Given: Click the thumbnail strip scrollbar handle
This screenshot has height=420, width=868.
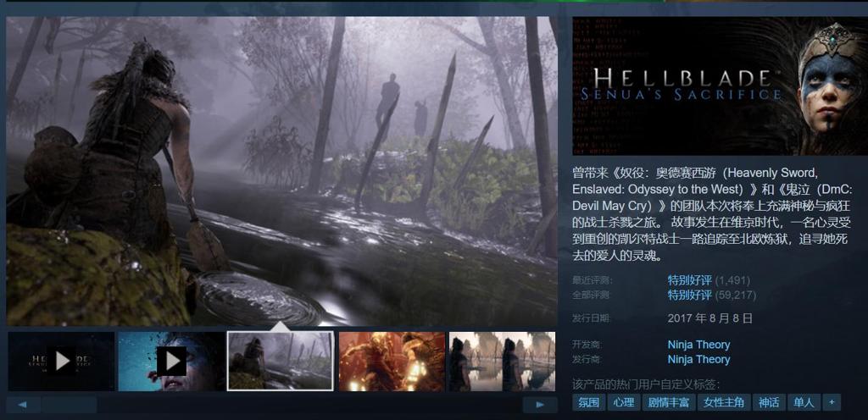Looking at the screenshot, I should pos(70,405).
